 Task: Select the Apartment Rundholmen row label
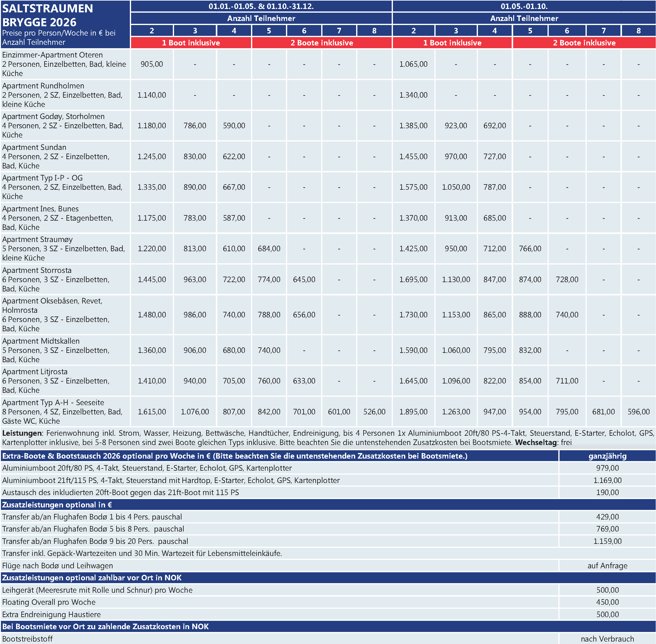tap(43, 86)
